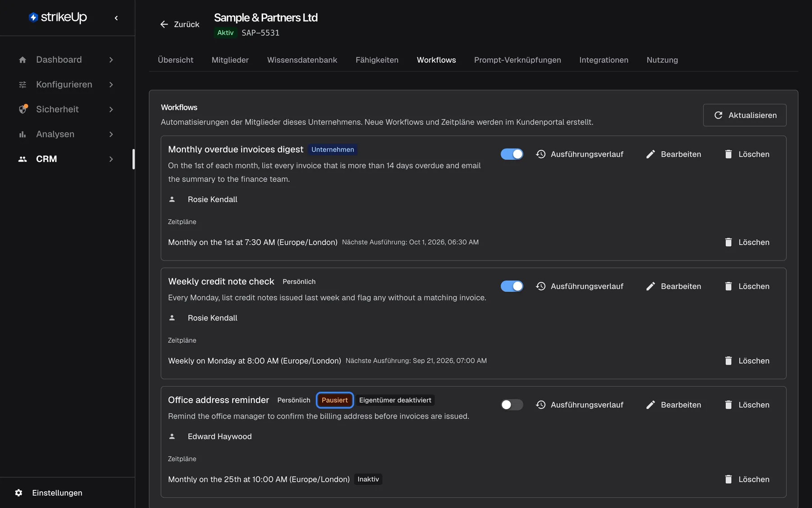Click the SAP-5531 company ID
Viewport: 812px width, 508px height.
coord(260,33)
